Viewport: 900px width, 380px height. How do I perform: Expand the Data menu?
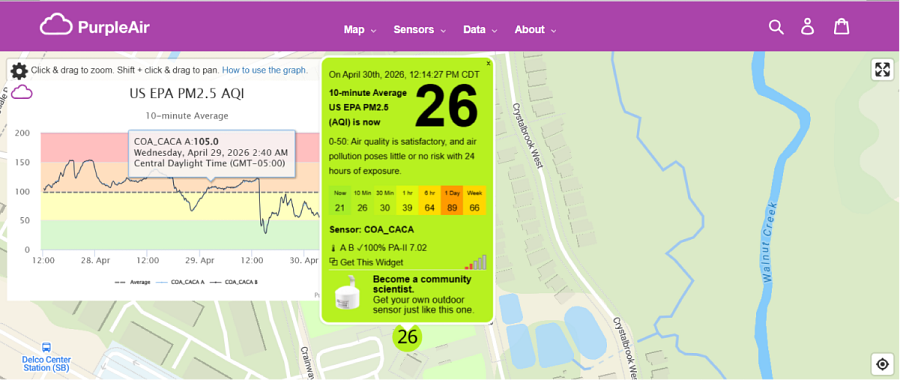tap(480, 30)
